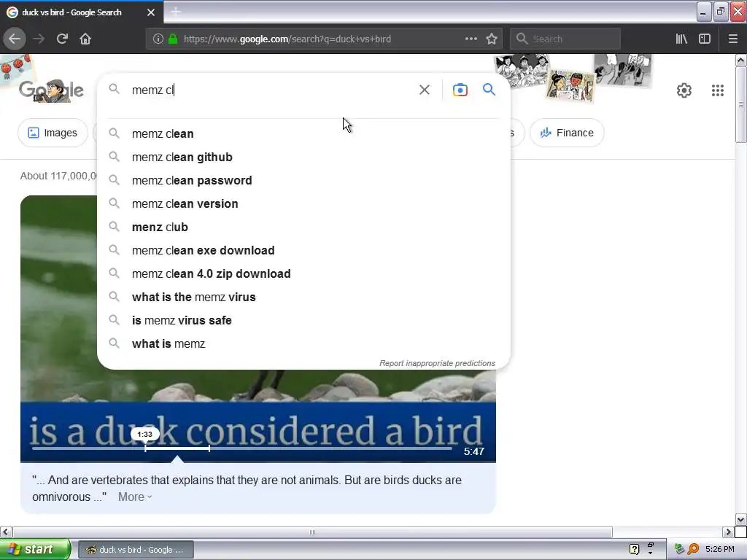The image size is (747, 560).
Task: Select 'what is memz' suggestion
Action: coord(303,344)
